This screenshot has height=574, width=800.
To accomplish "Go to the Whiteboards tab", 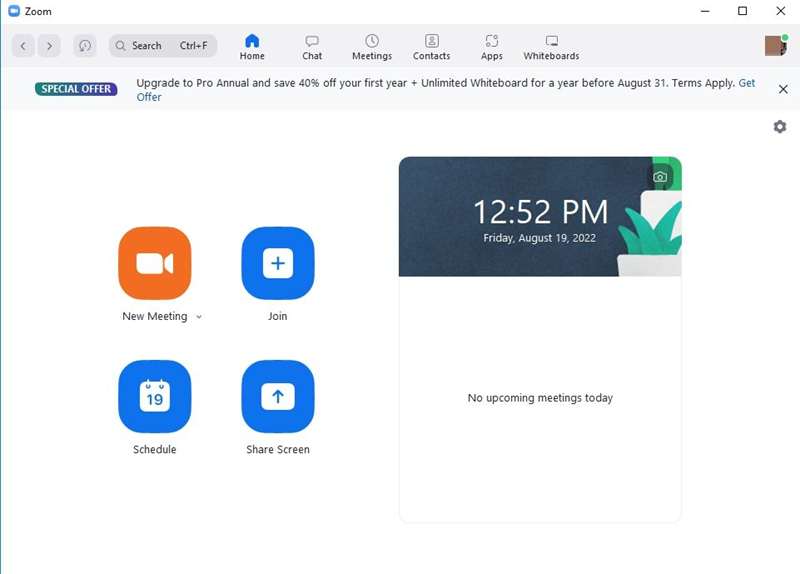I will [551, 47].
